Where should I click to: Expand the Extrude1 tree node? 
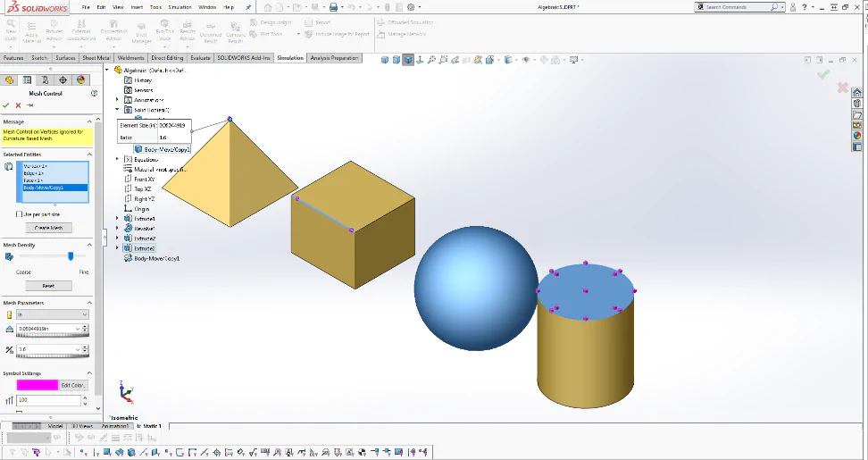tap(117, 219)
